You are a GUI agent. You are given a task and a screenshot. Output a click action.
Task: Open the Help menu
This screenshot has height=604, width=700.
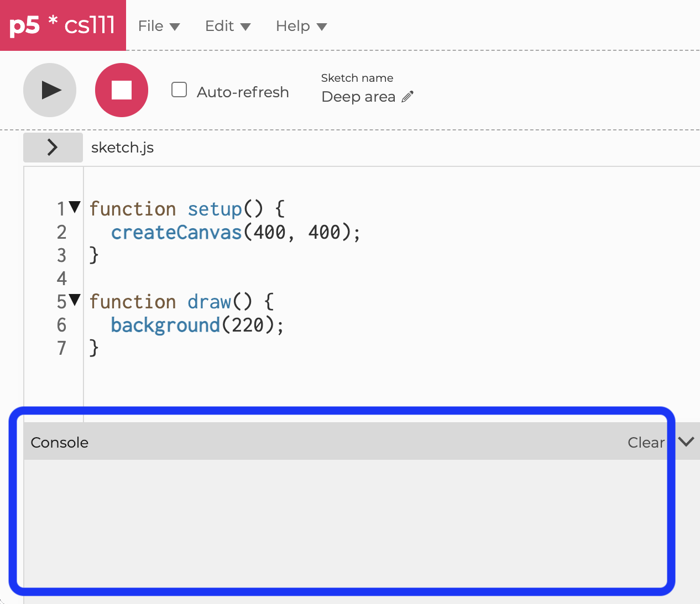coord(301,26)
